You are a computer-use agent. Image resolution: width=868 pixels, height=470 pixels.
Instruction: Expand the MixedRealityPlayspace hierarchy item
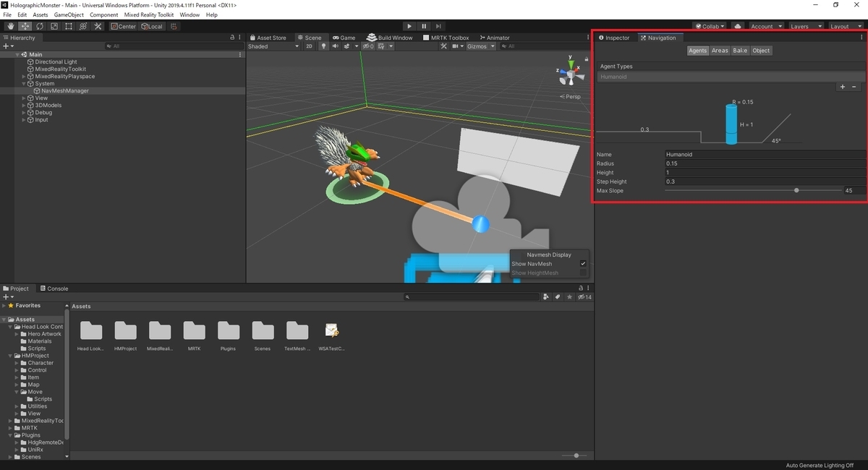23,77
